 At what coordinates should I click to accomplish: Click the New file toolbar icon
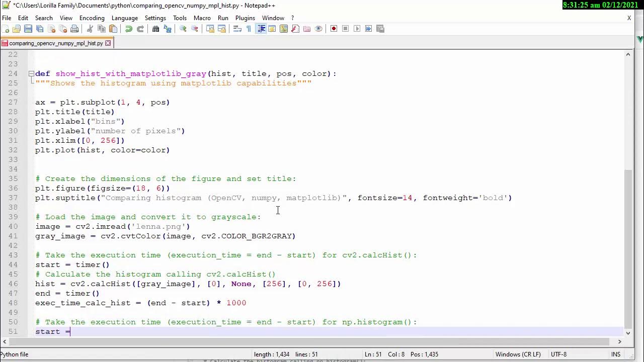[x=6, y=29]
